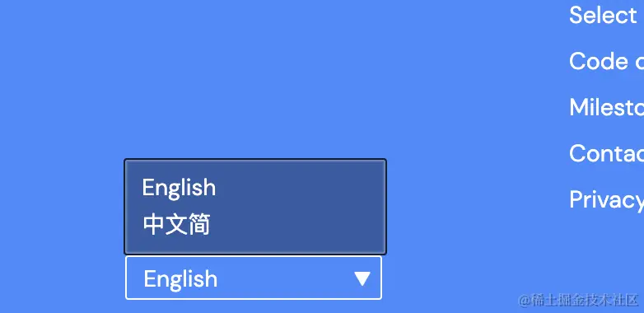The height and width of the screenshot is (313, 644).
Task: Switch site language to Simplified Chinese
Action: pos(176,225)
